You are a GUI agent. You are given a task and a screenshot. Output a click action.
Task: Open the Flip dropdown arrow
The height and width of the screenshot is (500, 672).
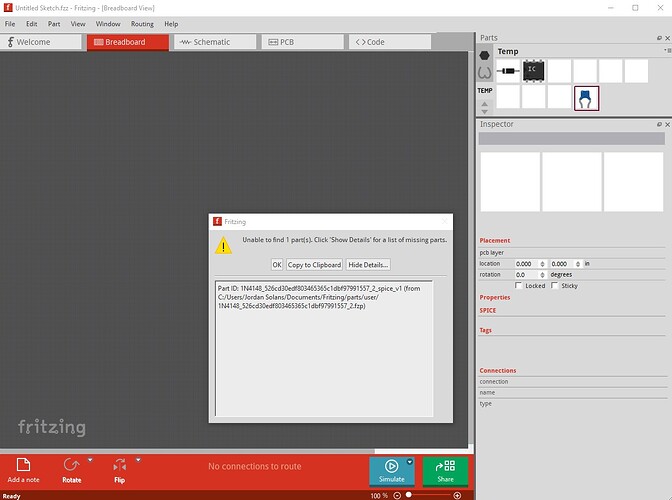pos(138,460)
